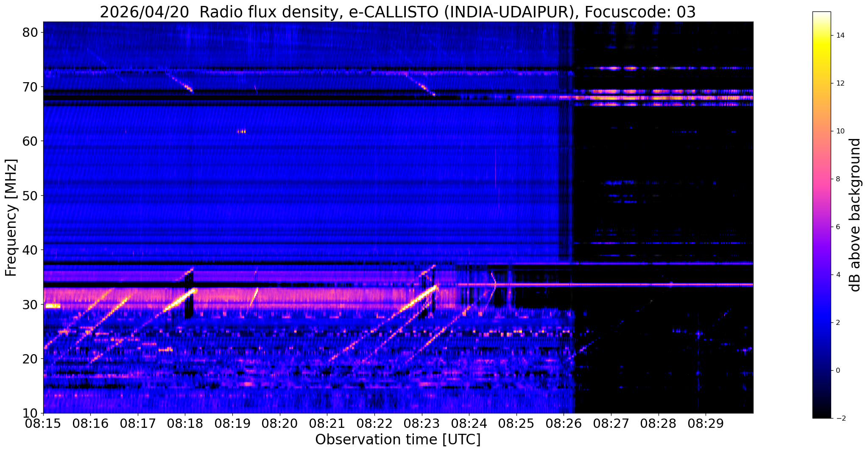Click the 10 MHz frequency tick label
Viewport: 868px width, 452px height.
31,413
